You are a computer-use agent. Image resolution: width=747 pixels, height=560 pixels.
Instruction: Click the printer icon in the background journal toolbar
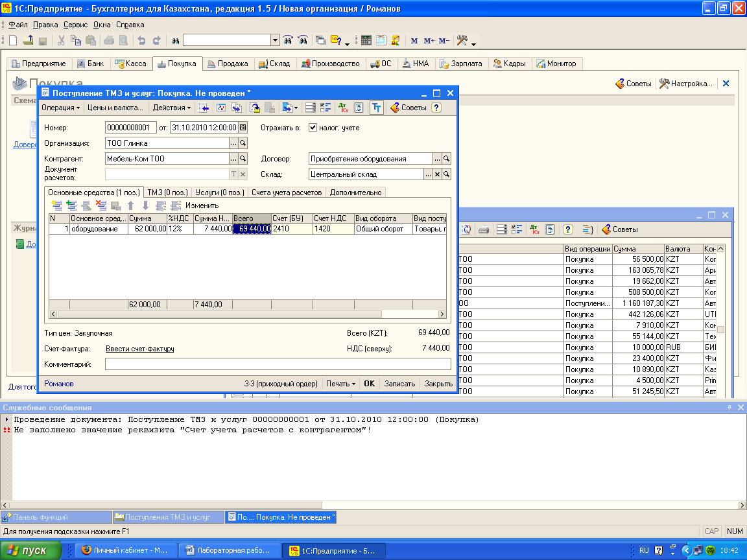click(x=483, y=229)
